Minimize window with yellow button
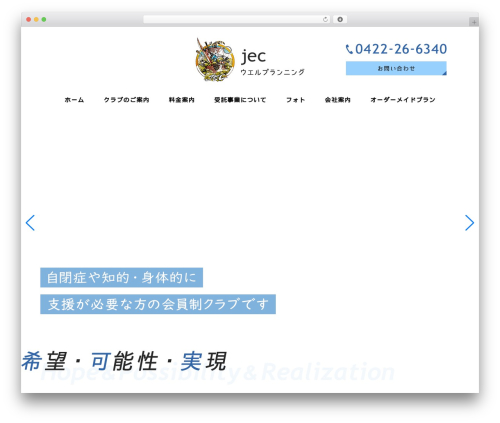500x423 pixels. (36, 20)
